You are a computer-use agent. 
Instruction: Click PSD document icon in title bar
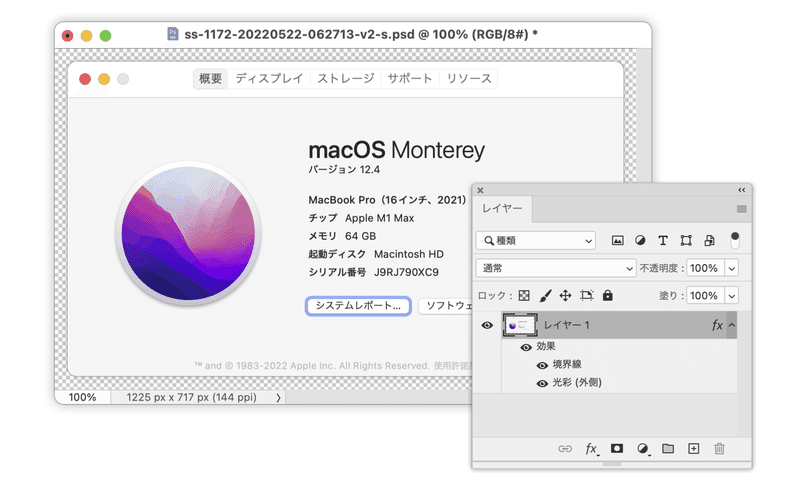click(x=173, y=34)
